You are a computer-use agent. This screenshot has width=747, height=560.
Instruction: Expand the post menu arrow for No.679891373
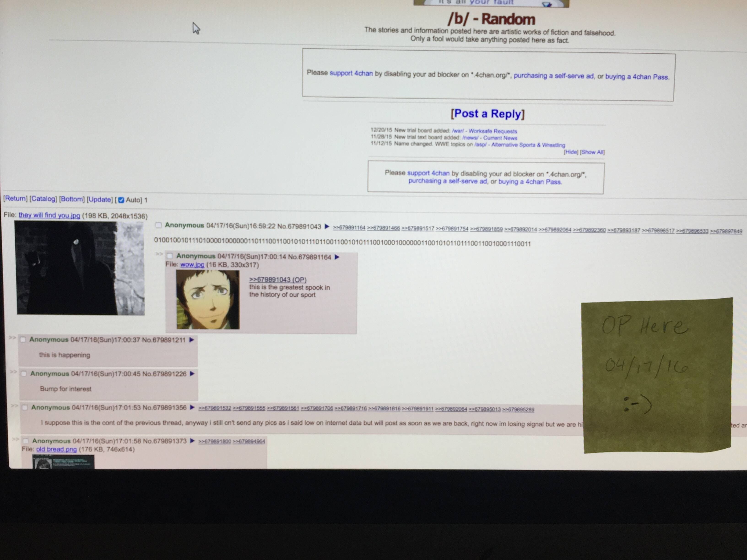pyautogui.click(x=192, y=441)
